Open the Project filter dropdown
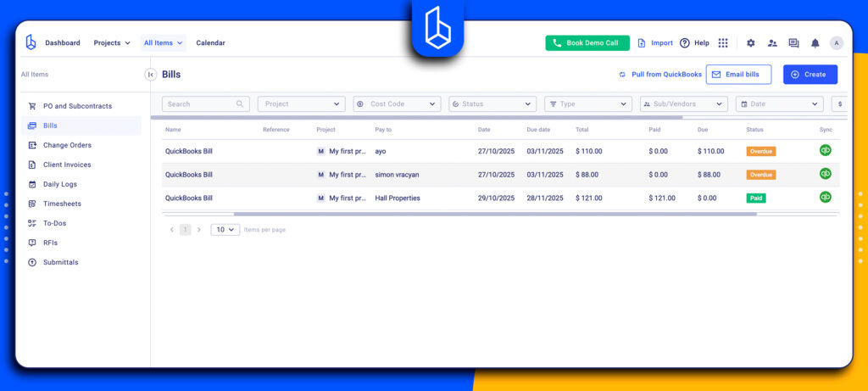 (302, 104)
